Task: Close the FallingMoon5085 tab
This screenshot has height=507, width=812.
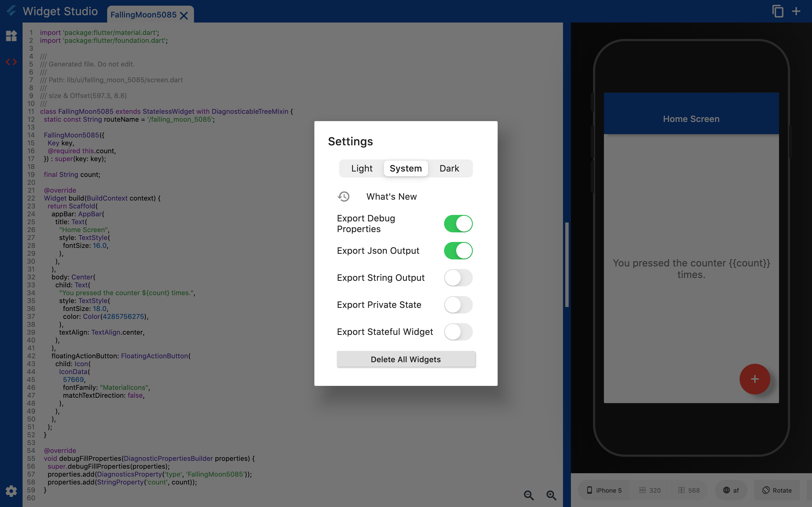Action: (x=184, y=15)
